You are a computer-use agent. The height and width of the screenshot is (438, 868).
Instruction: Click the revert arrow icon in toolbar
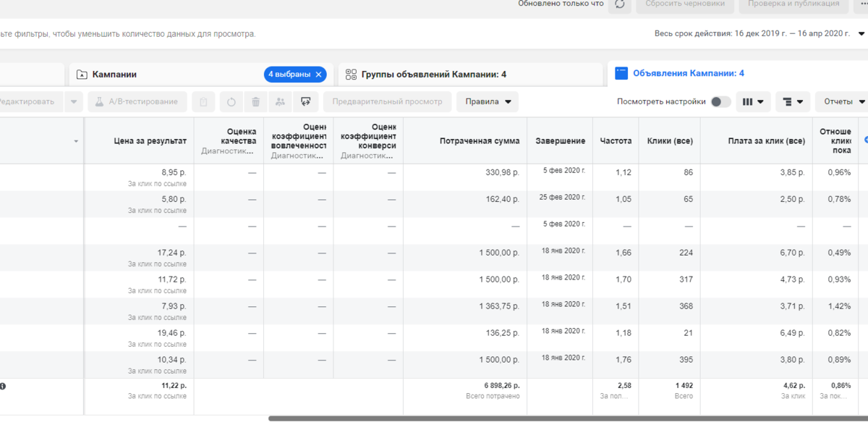click(x=231, y=102)
